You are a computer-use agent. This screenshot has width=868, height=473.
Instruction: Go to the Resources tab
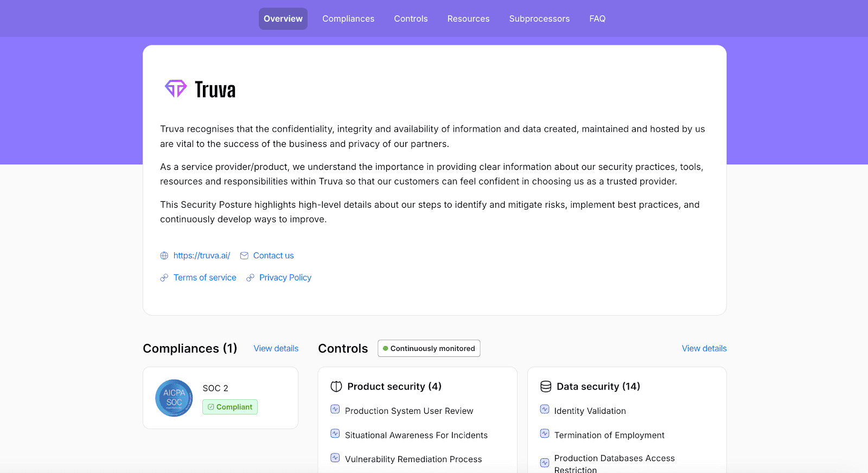coord(468,18)
